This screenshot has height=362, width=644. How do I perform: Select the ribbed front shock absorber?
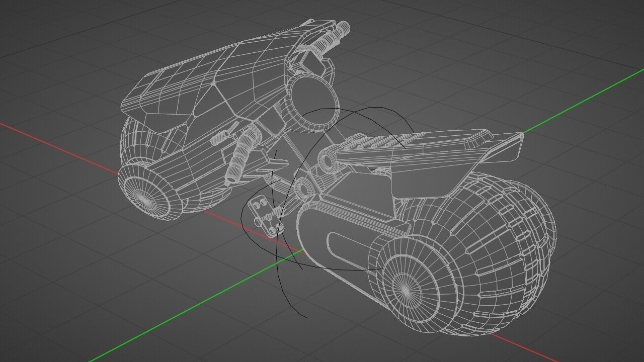[x=243, y=154]
